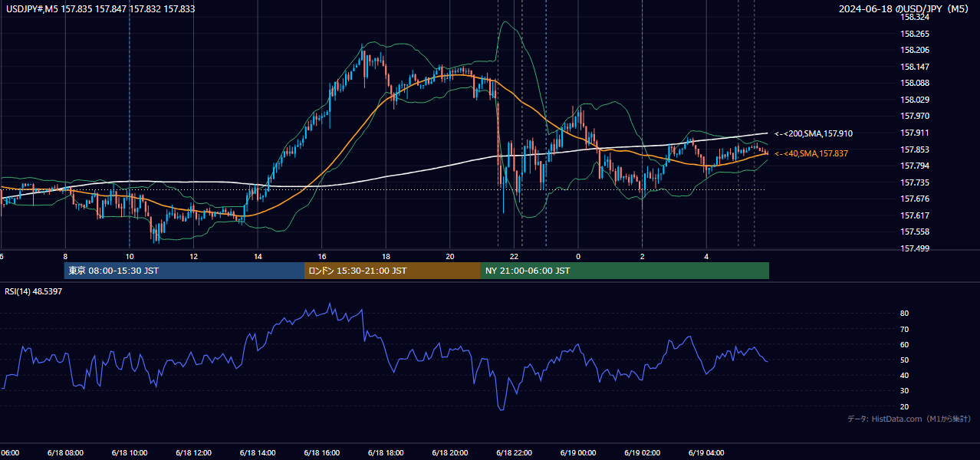The image size is (980, 460).
Task: Click the RSI(14) 48.5397 indicator label
Action: pyautogui.click(x=34, y=291)
